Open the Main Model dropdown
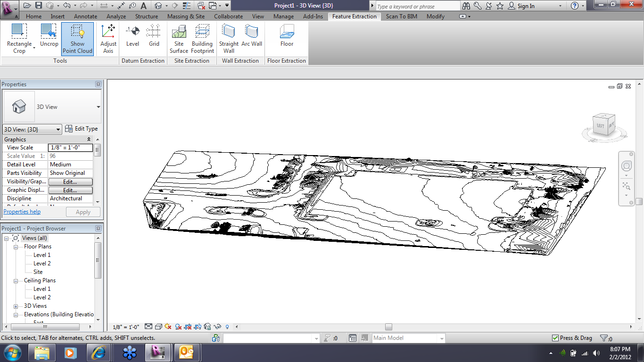This screenshot has width=644, height=362. pyautogui.click(x=441, y=337)
